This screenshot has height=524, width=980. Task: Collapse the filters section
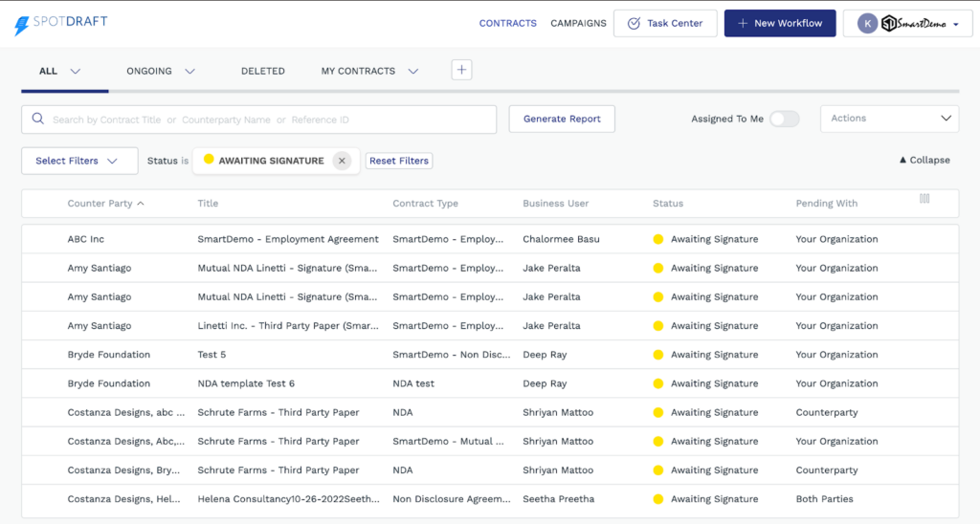[x=924, y=160]
